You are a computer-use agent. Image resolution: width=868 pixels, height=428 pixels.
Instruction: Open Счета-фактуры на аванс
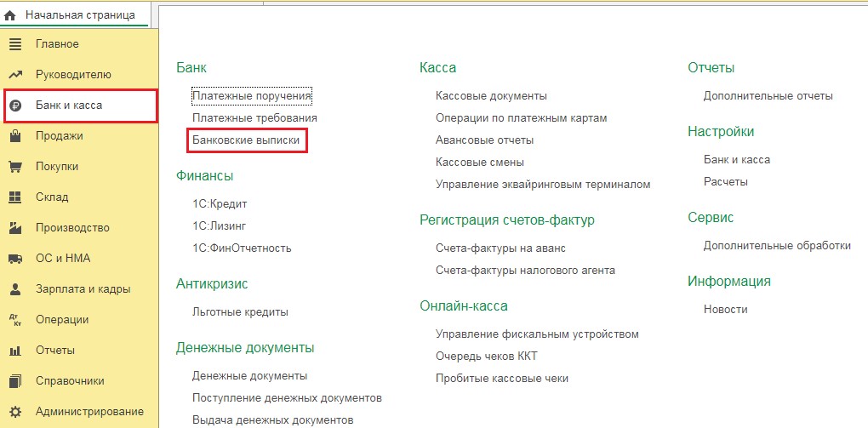pos(501,248)
